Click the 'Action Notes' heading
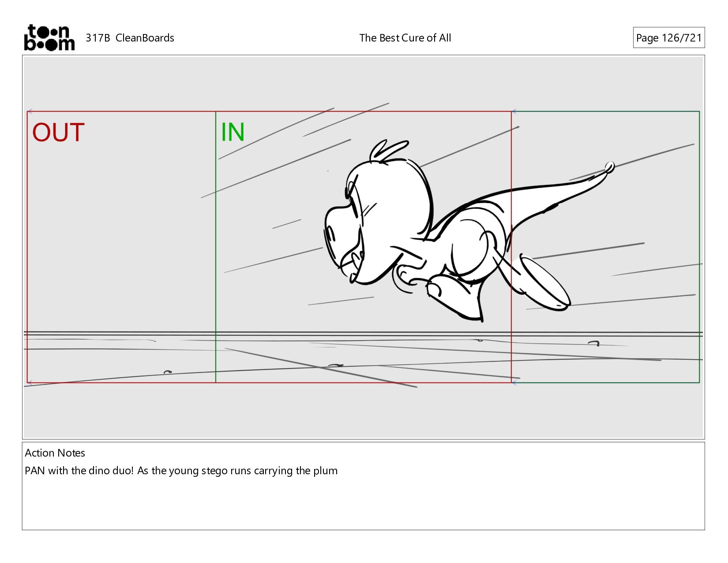The width and height of the screenshot is (728, 563). tap(55, 453)
